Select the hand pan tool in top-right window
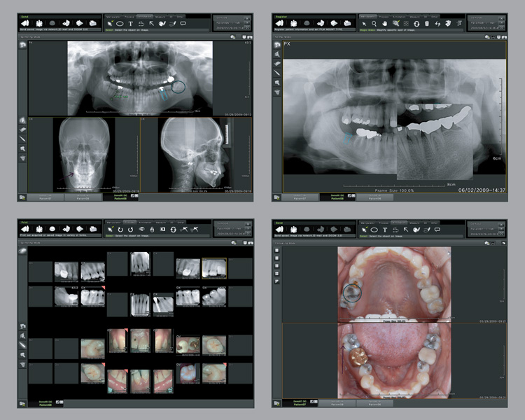This screenshot has height=420, width=525. tap(385, 23)
